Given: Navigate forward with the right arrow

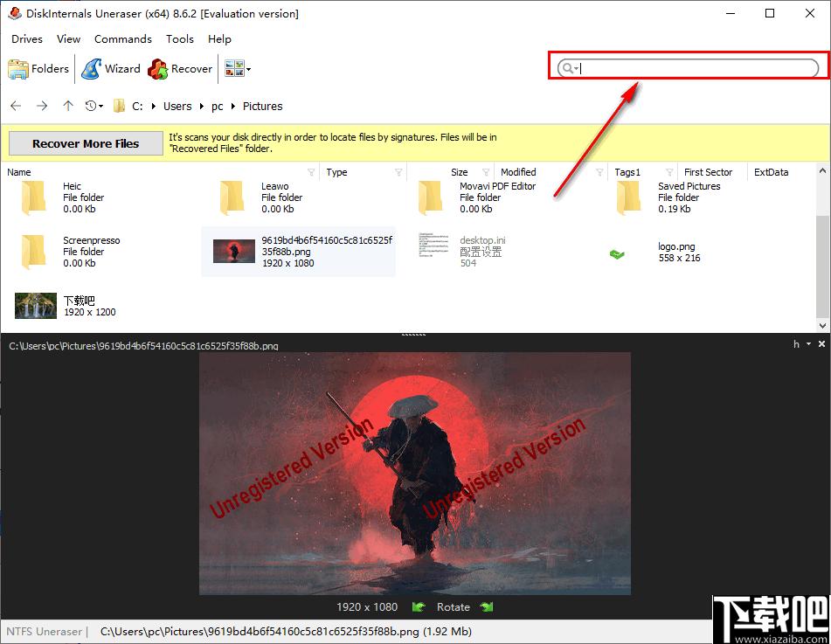Looking at the screenshot, I should (42, 106).
